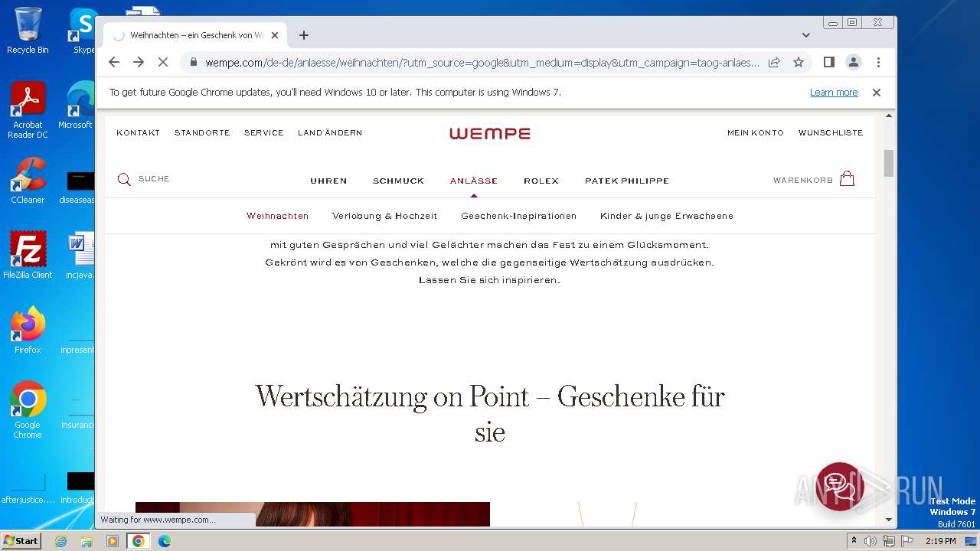Open the ROLEX menu item
The width and height of the screenshot is (980, 551).
(541, 181)
